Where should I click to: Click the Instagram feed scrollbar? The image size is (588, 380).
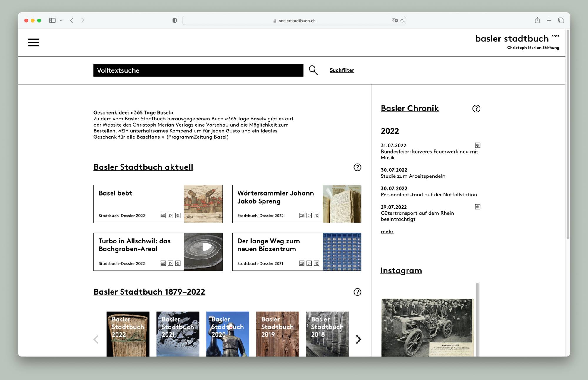[477, 320]
